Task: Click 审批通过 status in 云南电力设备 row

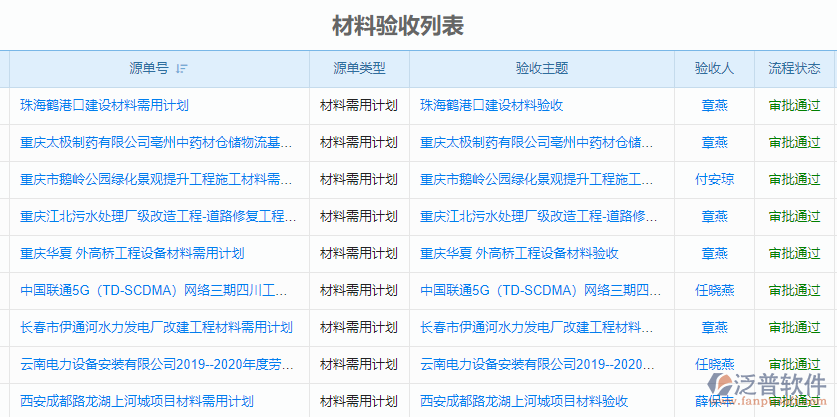Action: click(x=794, y=364)
